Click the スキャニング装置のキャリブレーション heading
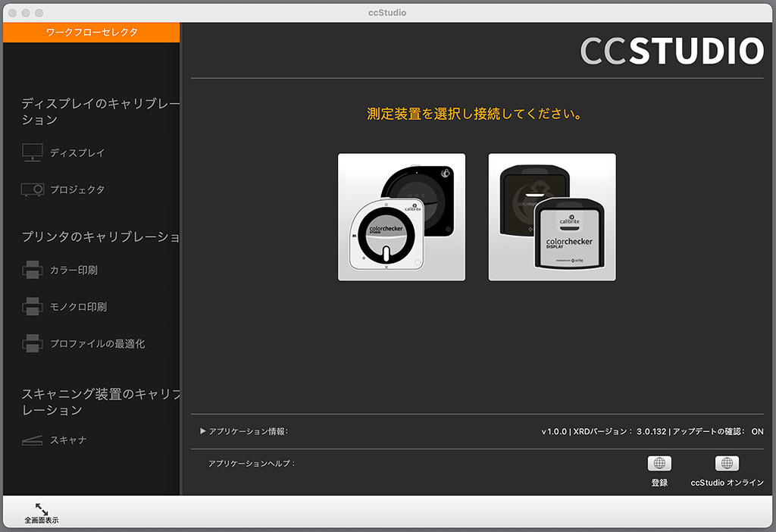776x532 pixels. (101, 402)
